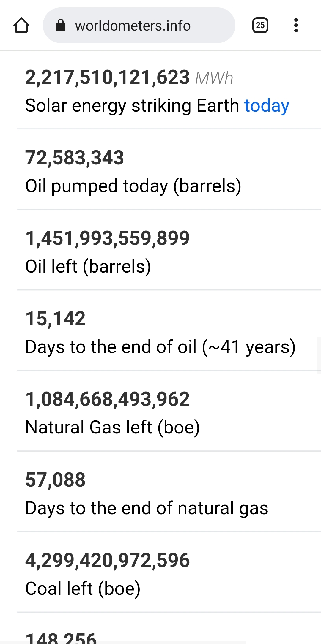
Task: Click "Oil pumped today (barrels)" label
Action: 133,186
